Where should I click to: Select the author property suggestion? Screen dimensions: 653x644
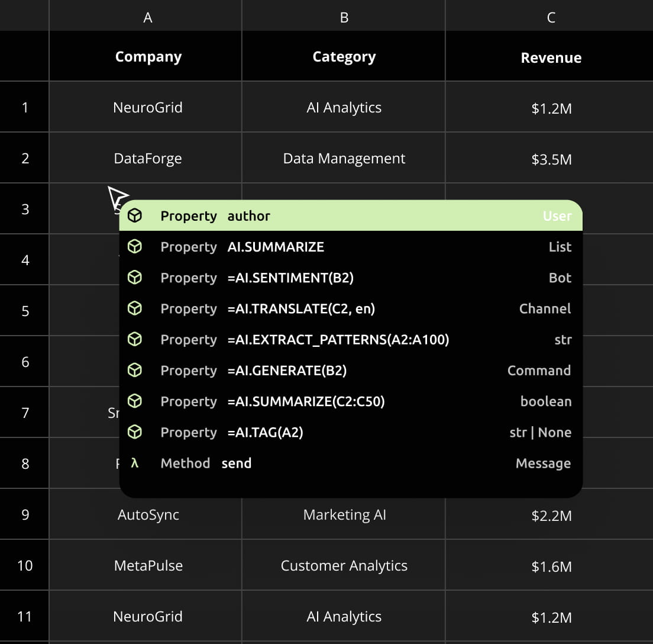coord(351,215)
